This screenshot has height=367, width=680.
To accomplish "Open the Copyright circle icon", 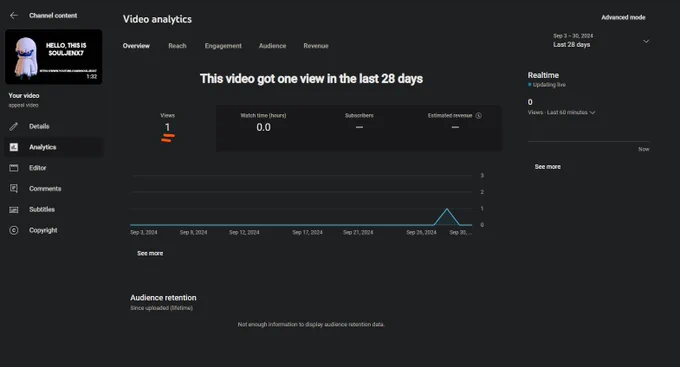I will [14, 230].
